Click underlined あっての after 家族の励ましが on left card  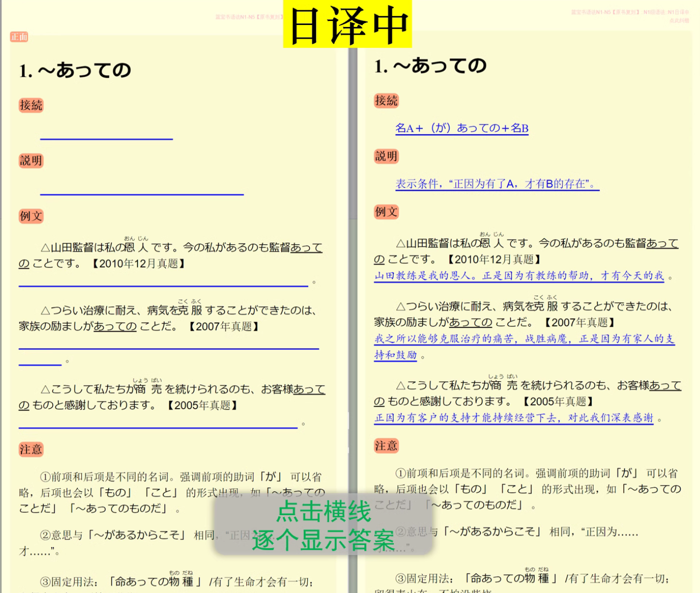coord(115,326)
